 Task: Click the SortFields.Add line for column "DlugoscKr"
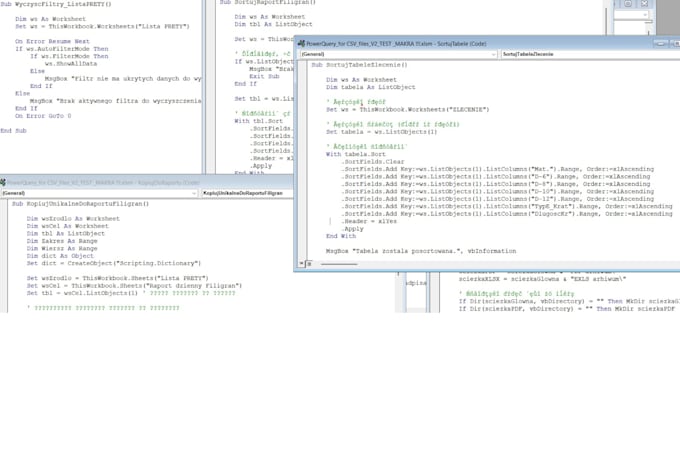coord(507,214)
